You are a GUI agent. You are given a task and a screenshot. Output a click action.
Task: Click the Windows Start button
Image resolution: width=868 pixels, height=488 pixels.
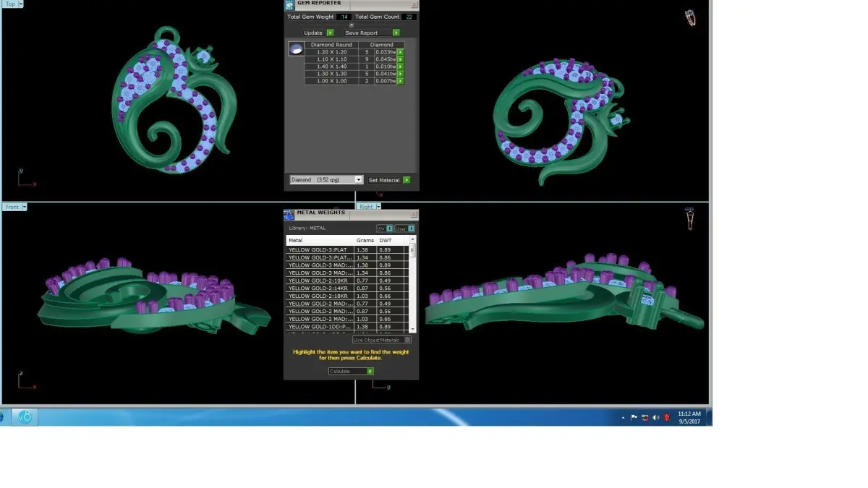coord(1,417)
